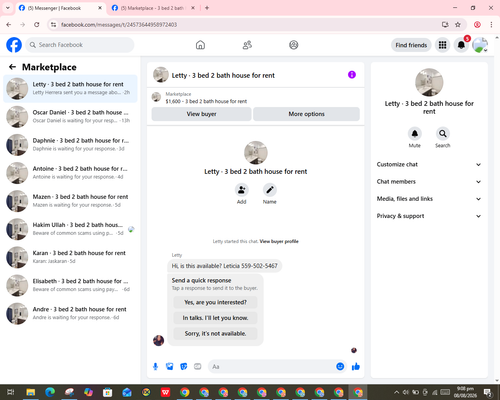Click the View buyer button
Image resolution: width=500 pixels, height=400 pixels.
click(x=201, y=114)
